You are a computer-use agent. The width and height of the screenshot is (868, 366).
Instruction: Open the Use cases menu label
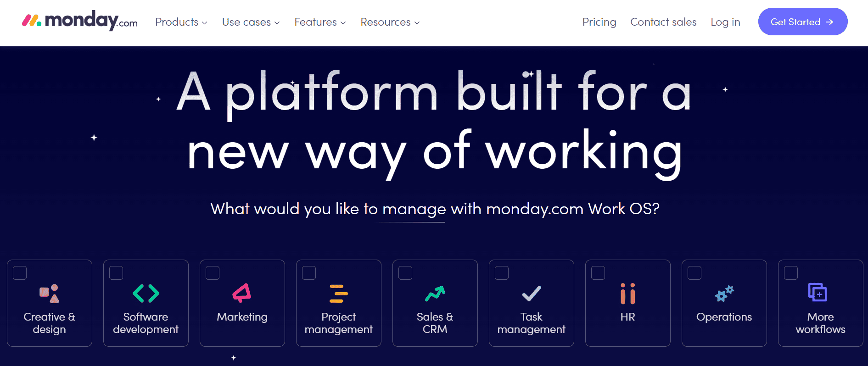pos(246,22)
